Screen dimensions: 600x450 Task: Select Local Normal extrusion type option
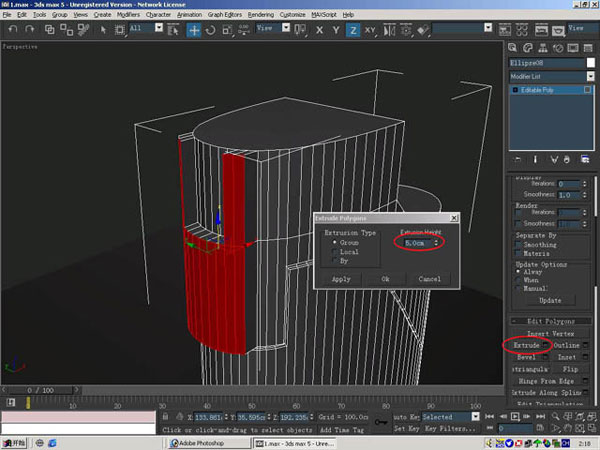click(335, 251)
